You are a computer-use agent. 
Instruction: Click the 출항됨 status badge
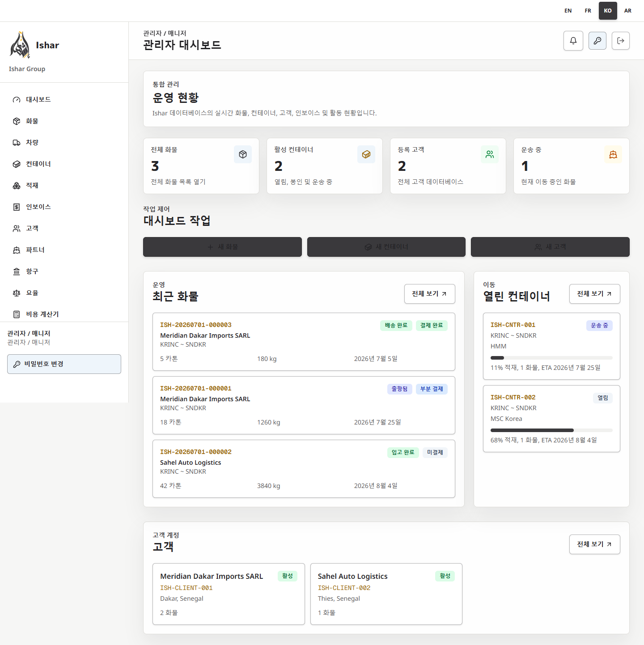pos(400,389)
